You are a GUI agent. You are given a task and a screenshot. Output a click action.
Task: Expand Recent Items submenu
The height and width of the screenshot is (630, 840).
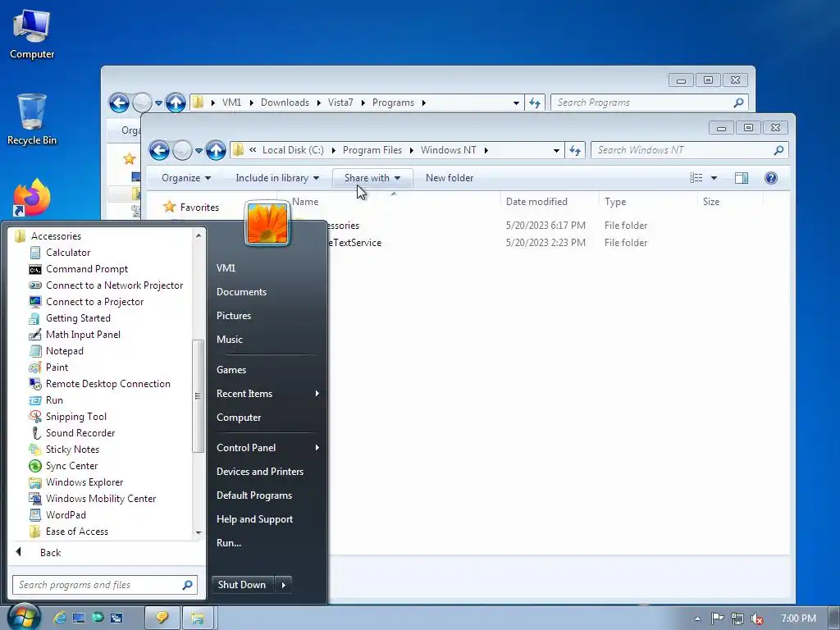[268, 394]
